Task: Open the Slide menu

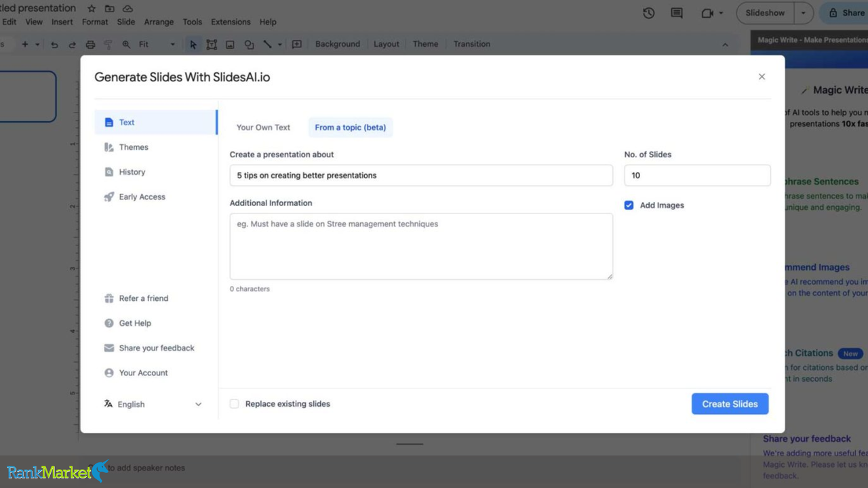Action: 126,22
